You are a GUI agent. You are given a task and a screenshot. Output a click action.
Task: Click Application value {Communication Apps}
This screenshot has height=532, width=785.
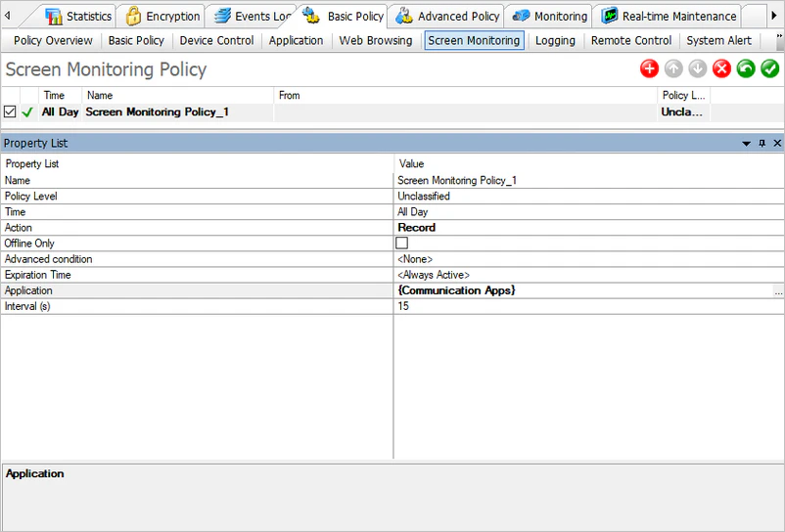point(583,290)
